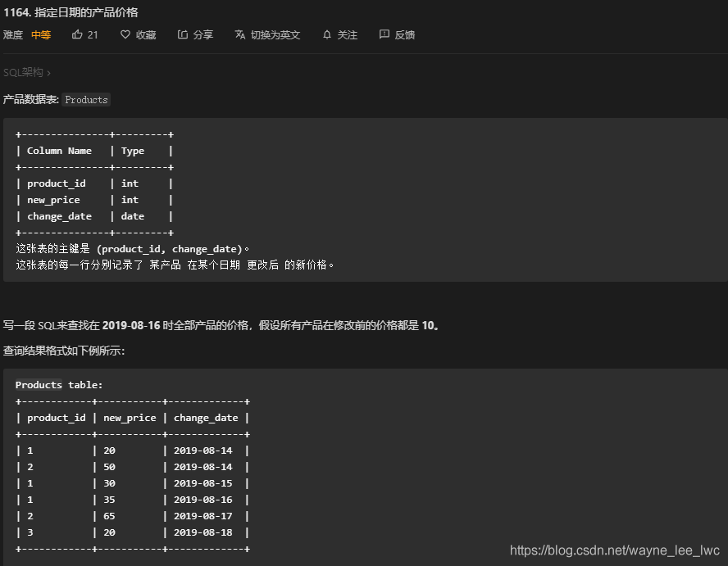Viewport: 728px width, 566px height.
Task: Click the Type header text
Action: 133,152
